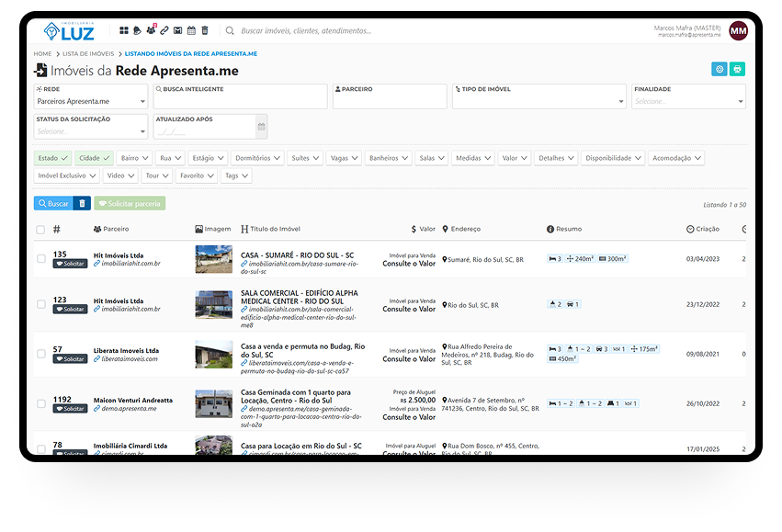Open the mail envelope icon

177,30
